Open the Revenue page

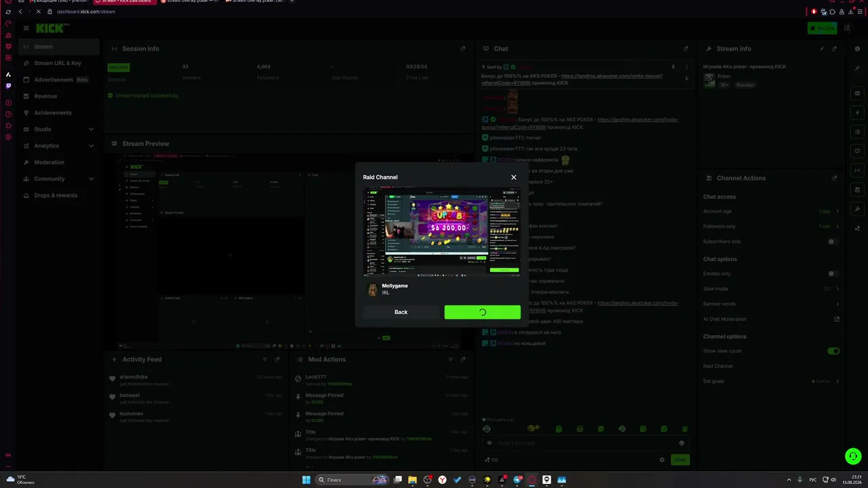[x=59, y=96]
